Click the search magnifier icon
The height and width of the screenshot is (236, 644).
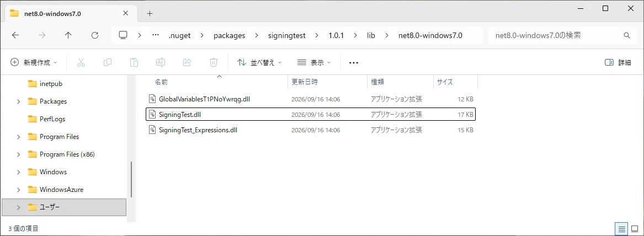[x=627, y=35]
